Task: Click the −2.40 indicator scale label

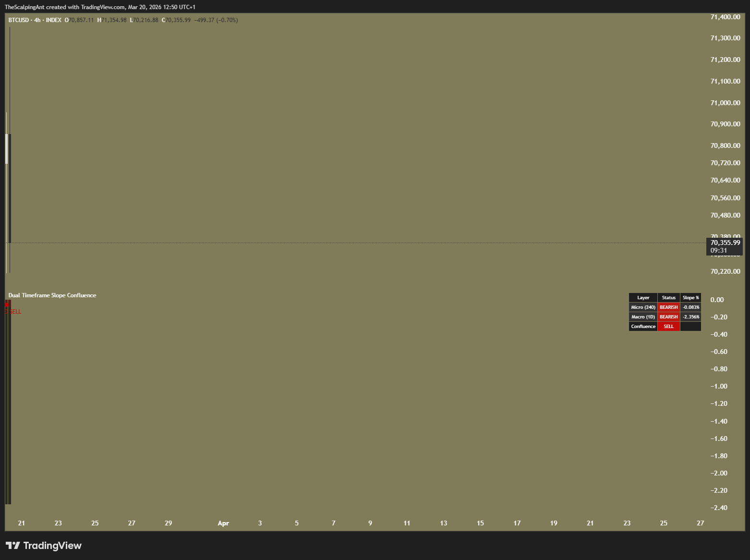Action: (x=719, y=508)
